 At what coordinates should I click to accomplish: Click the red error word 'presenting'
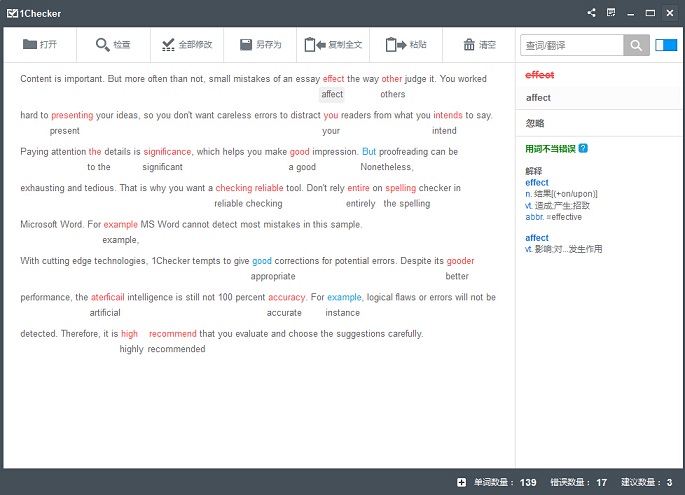[72, 115]
